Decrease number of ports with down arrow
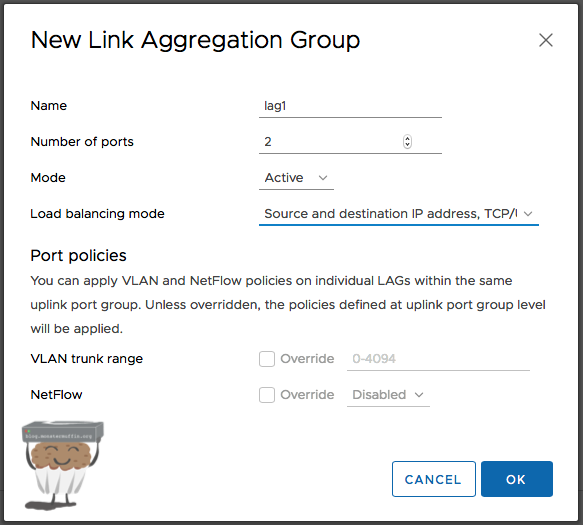The width and height of the screenshot is (583, 525). pyautogui.click(x=408, y=144)
